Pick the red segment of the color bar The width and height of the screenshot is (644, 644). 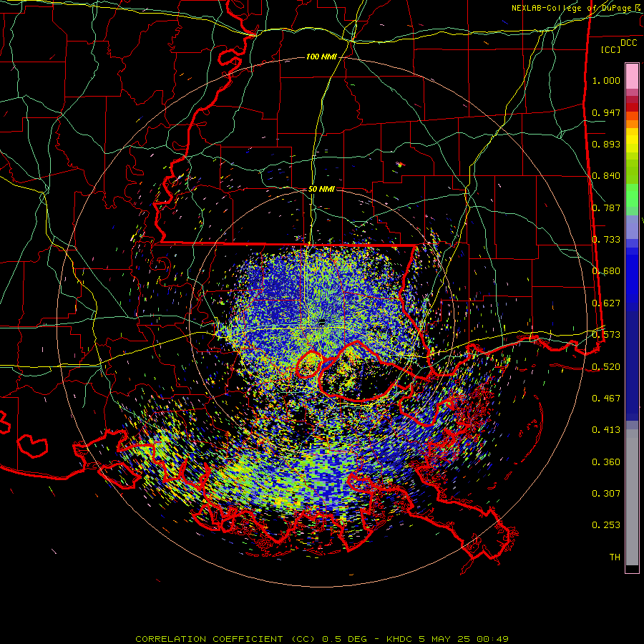[x=632, y=107]
